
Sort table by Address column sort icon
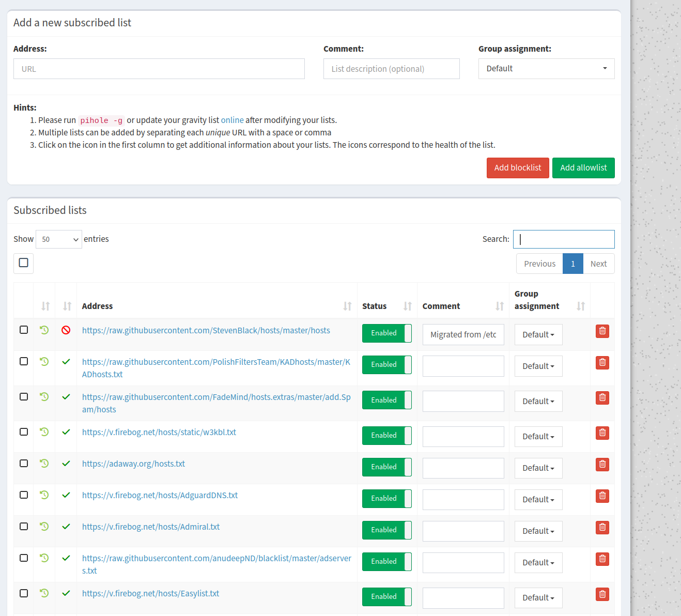(x=347, y=306)
